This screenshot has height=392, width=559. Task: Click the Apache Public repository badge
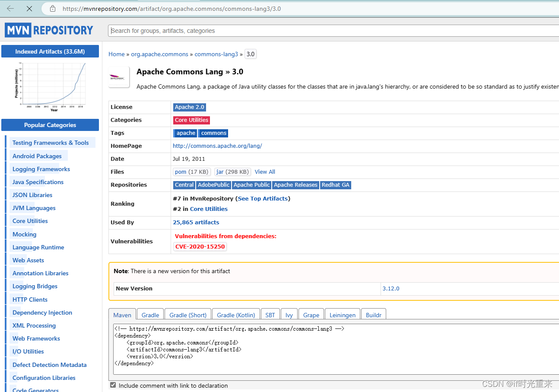[251, 185]
